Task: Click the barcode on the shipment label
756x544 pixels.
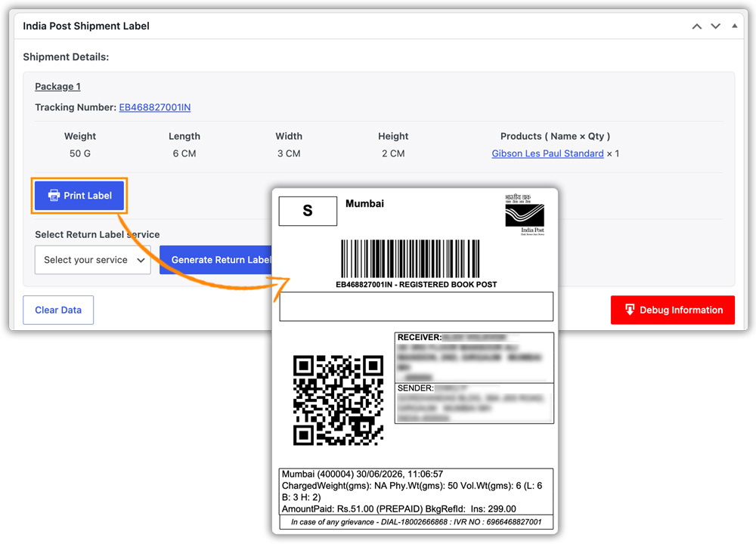Action: click(x=411, y=258)
